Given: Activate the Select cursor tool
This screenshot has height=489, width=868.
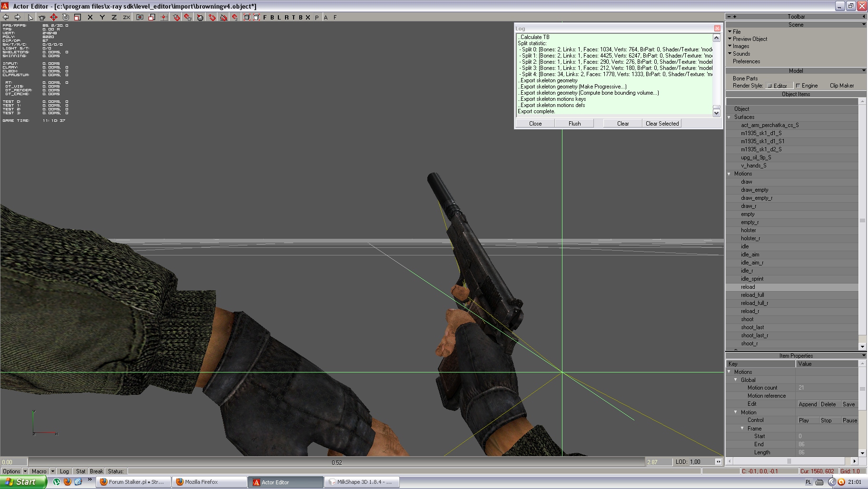Looking at the screenshot, I should (x=30, y=17).
